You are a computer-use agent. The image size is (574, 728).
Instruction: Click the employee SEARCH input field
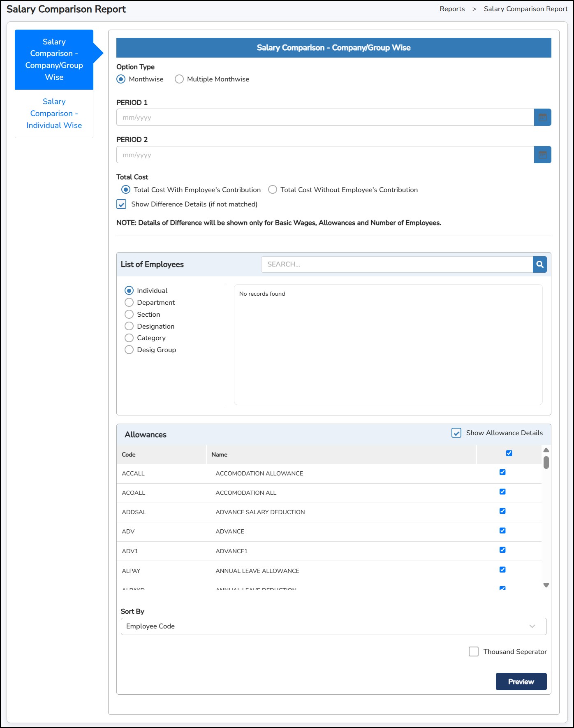coord(397,264)
